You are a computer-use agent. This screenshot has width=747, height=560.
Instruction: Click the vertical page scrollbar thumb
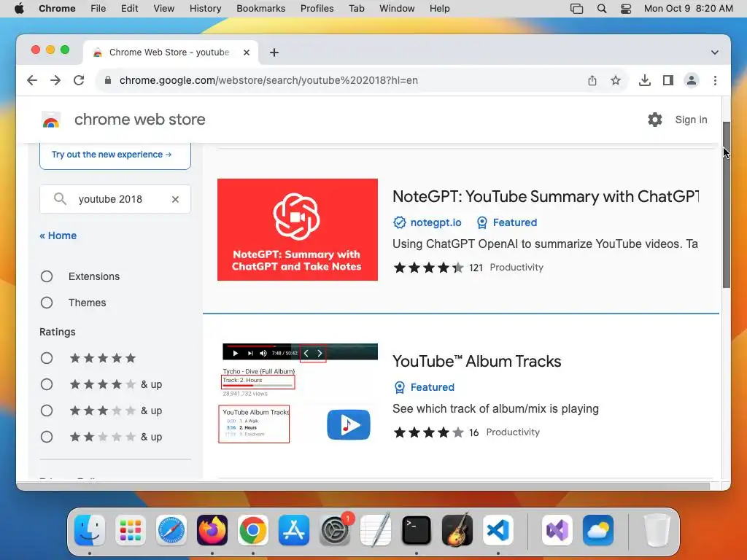point(726,205)
